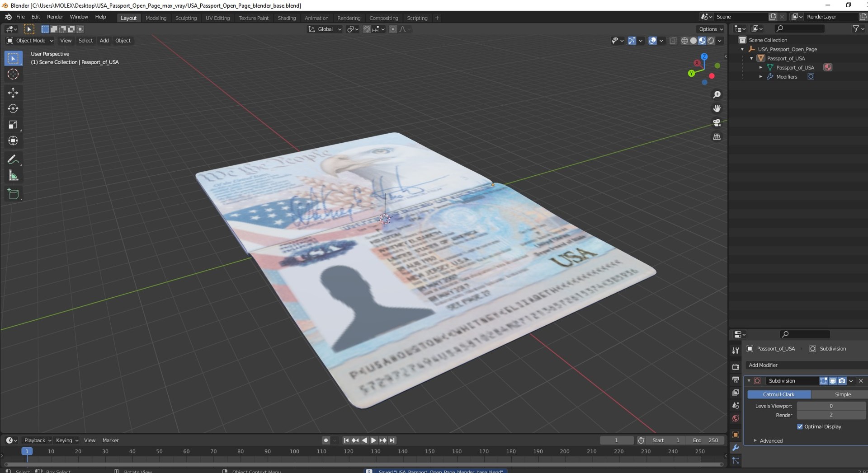Open the Keying dropdown in timeline
Image resolution: width=868 pixels, height=473 pixels.
[67, 440]
